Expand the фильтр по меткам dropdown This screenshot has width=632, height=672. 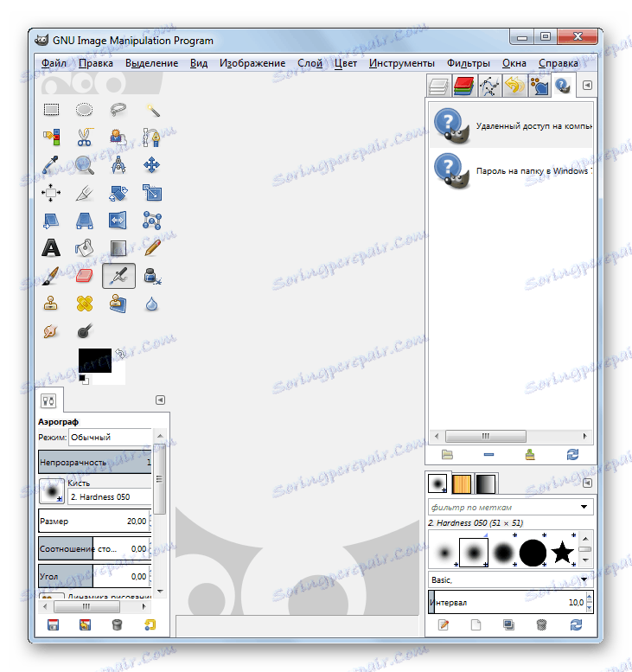[x=511, y=507]
